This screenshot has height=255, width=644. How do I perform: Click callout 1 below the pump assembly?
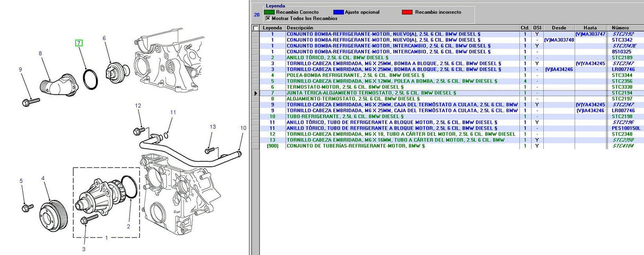pos(106,237)
